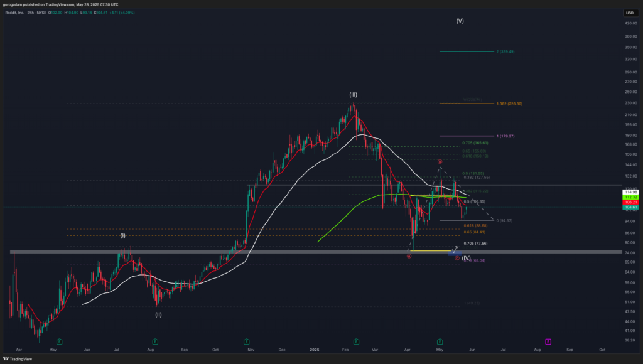Click the red circled A wave label
Viewport: 643px width, 364px height.
409,256
